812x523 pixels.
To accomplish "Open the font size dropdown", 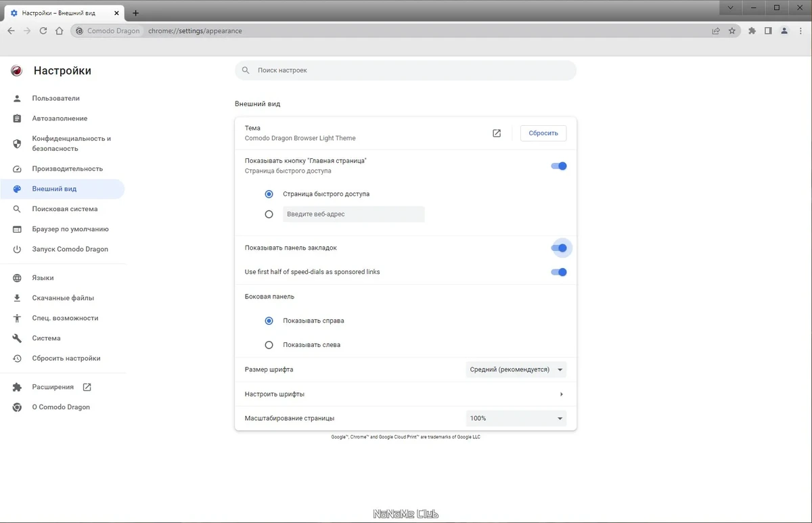I will click(x=516, y=369).
